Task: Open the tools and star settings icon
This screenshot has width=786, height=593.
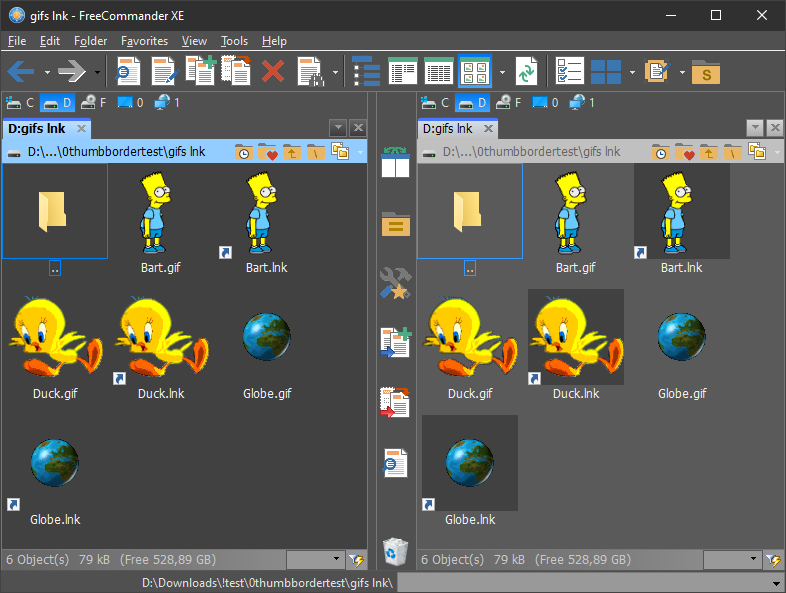Action: point(396,283)
